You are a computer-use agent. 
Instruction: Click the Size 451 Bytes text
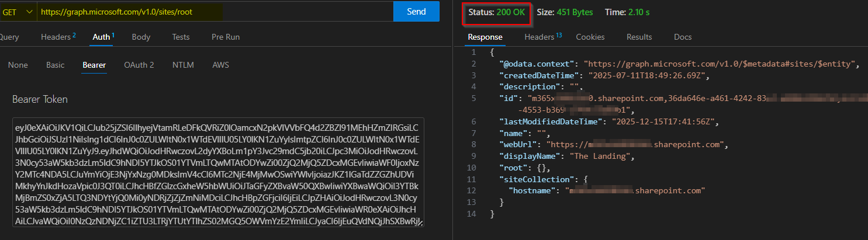tap(564, 12)
